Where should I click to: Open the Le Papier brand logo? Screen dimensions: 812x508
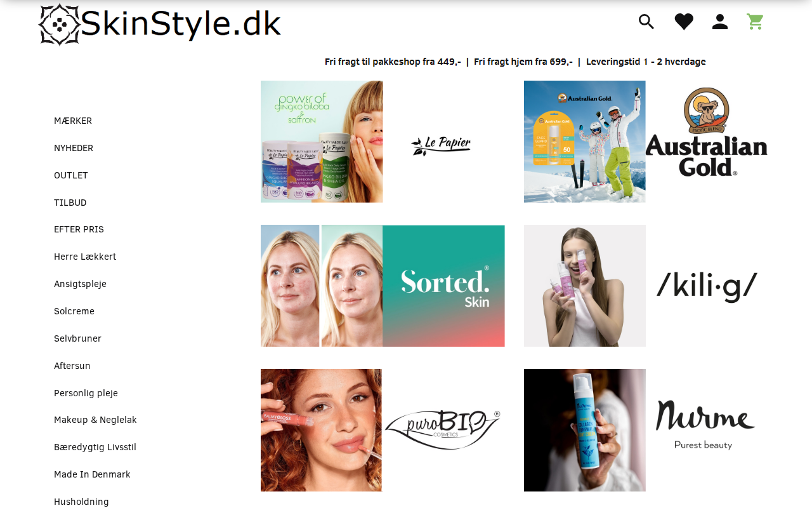(441, 145)
